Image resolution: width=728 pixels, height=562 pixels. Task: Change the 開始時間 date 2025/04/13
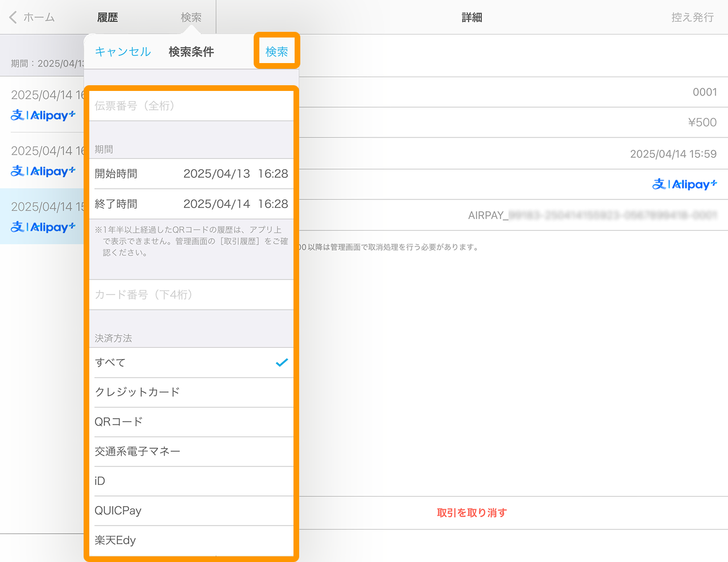tap(217, 174)
